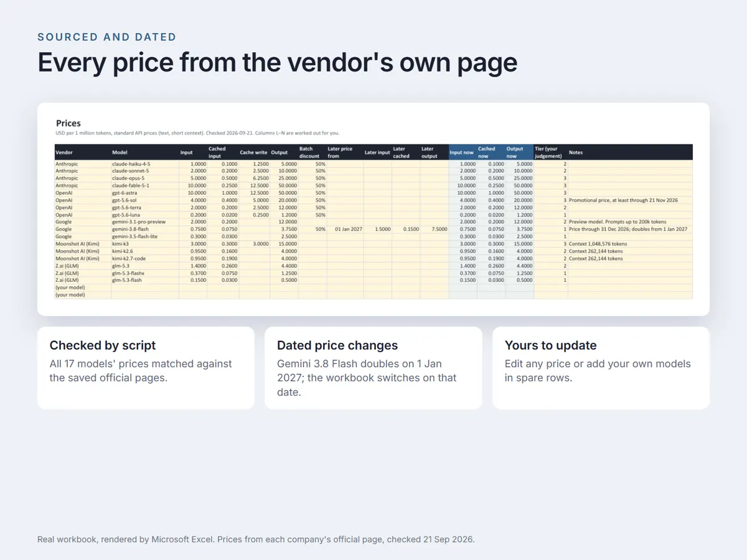747x560 pixels.
Task: Select the glm-5.3-flashx model cell
Action: point(145,273)
